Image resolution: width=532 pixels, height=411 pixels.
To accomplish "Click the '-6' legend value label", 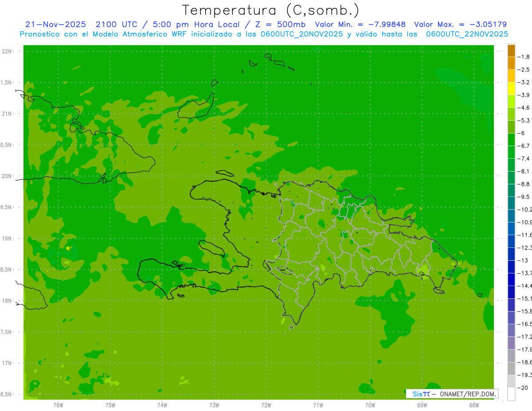I will tap(522, 133).
